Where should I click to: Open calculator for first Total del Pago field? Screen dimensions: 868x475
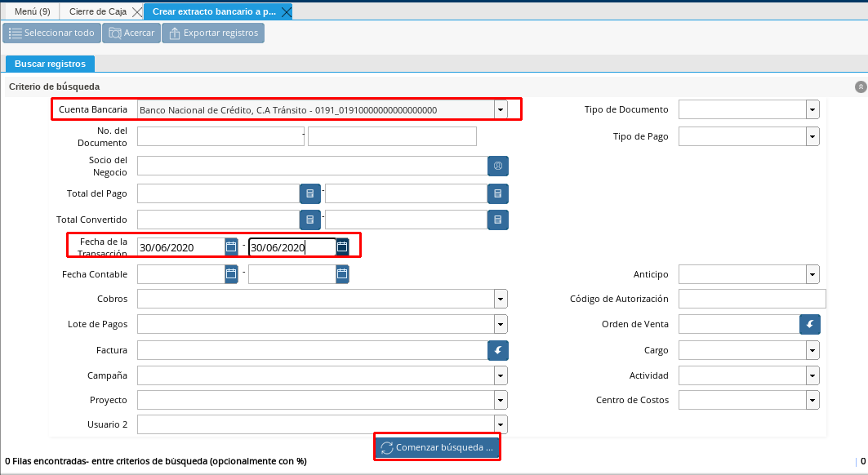[310, 193]
